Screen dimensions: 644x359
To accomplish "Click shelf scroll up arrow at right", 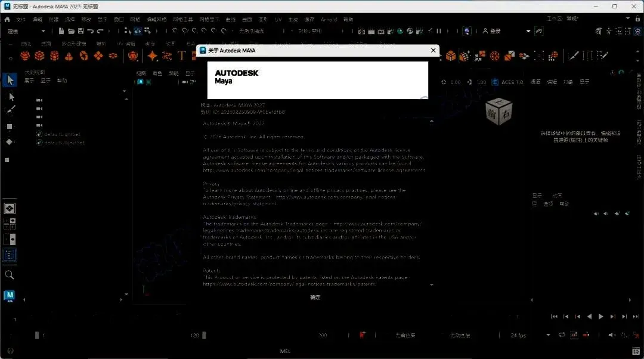I will (x=637, y=52).
